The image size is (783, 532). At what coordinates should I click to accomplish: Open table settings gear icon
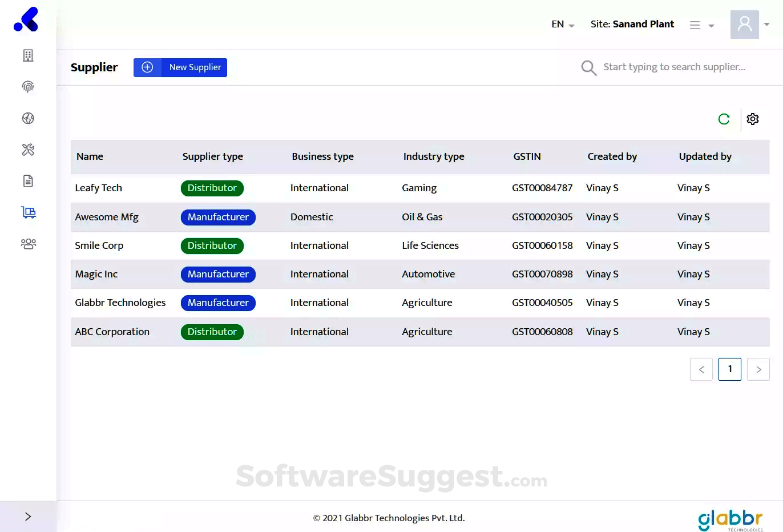[753, 119]
